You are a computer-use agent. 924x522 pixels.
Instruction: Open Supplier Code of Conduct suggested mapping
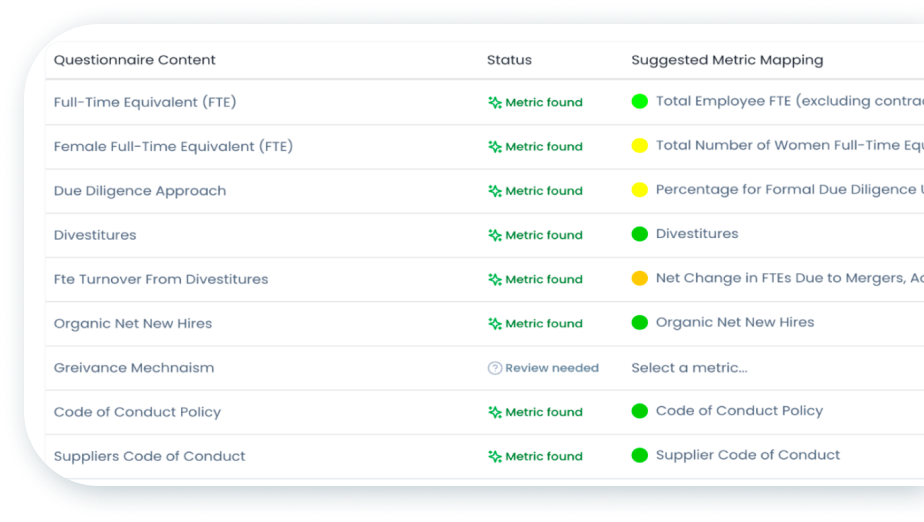[x=748, y=455]
